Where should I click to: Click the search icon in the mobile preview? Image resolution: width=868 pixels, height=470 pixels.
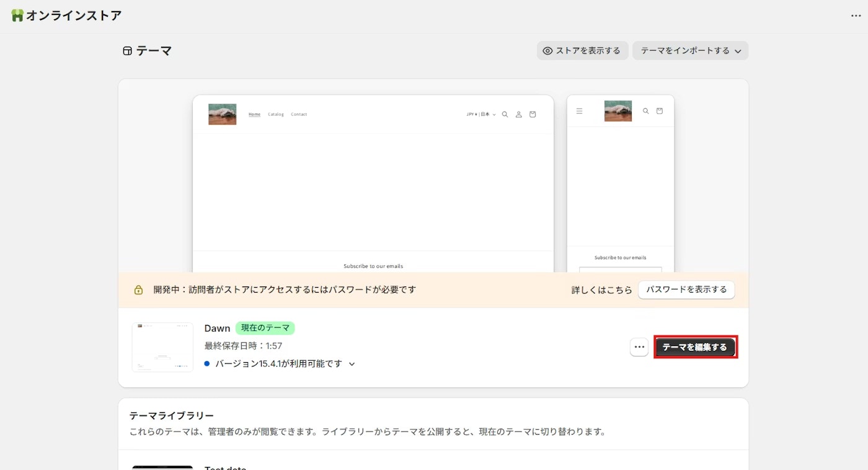click(645, 111)
